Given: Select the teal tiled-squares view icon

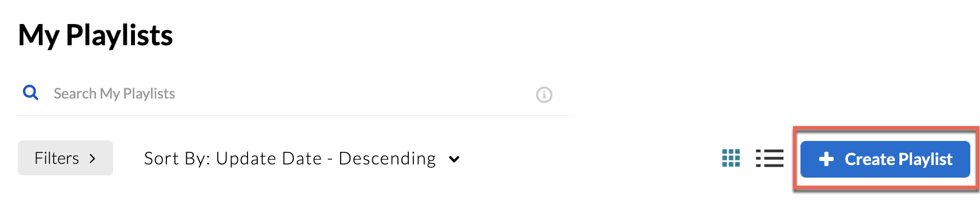Looking at the screenshot, I should (x=731, y=158).
